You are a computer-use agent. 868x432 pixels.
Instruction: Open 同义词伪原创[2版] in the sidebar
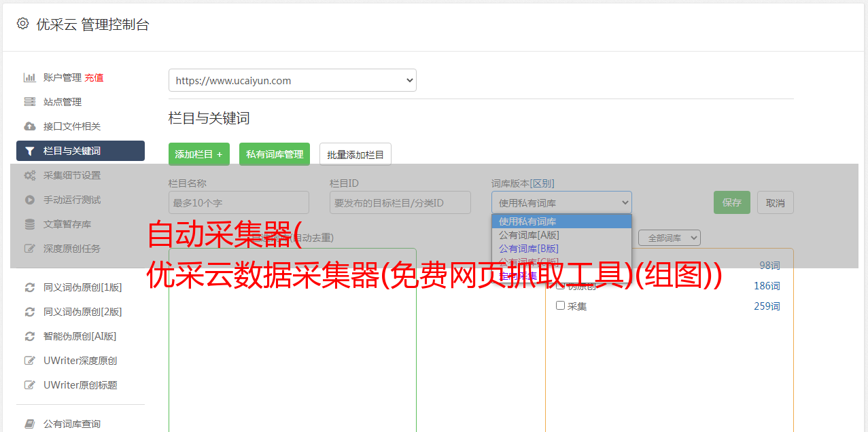pos(83,312)
